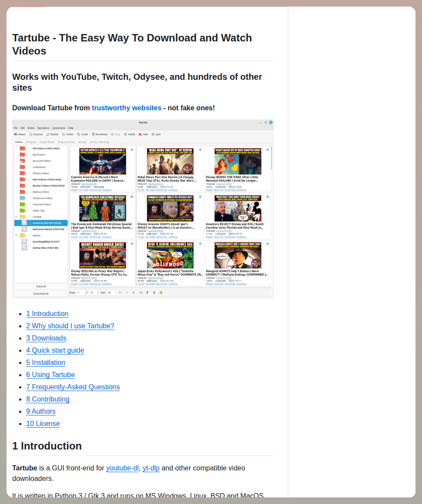Click the scroll-to-bottom down arrow in Tartube pager
This screenshot has width=422, height=504.
(x=154, y=293)
